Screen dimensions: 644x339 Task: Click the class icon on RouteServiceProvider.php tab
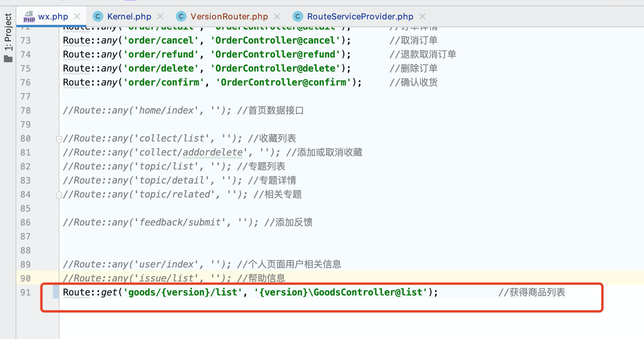[297, 16]
